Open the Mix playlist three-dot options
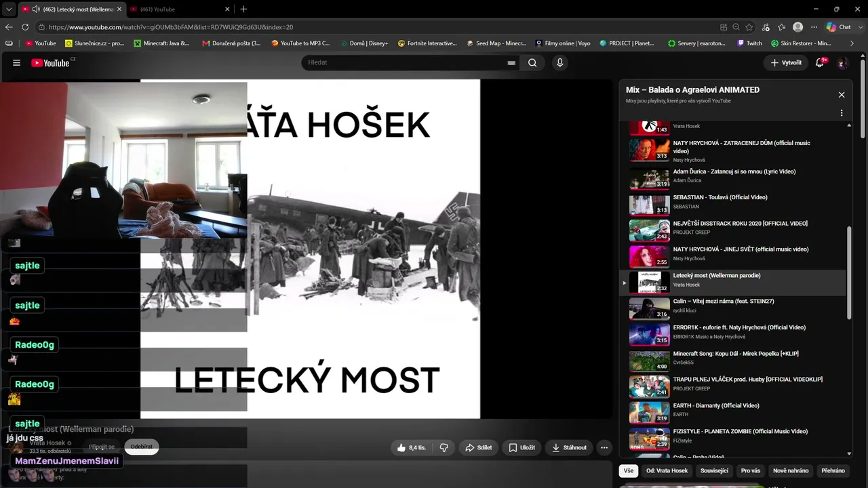The height and width of the screenshot is (488, 868). point(842,113)
